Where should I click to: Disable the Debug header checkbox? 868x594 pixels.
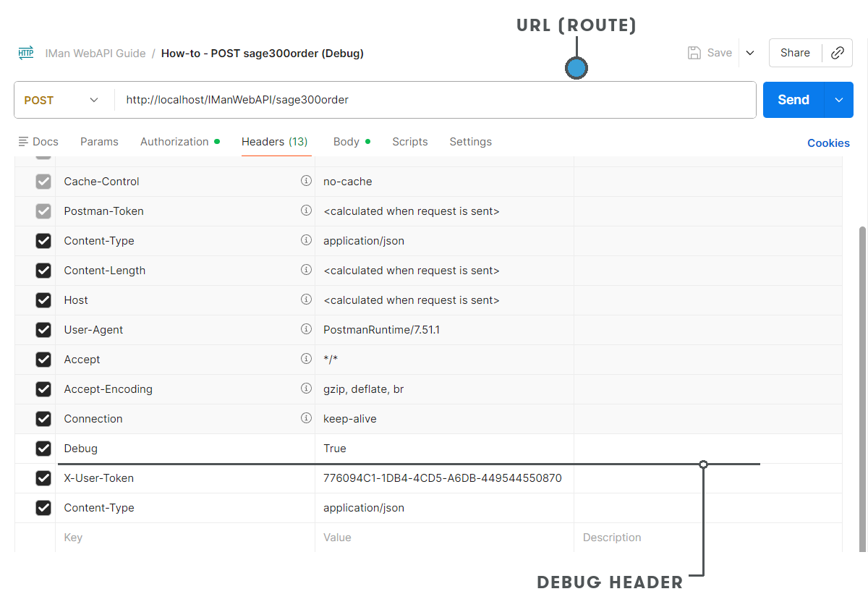[43, 449]
